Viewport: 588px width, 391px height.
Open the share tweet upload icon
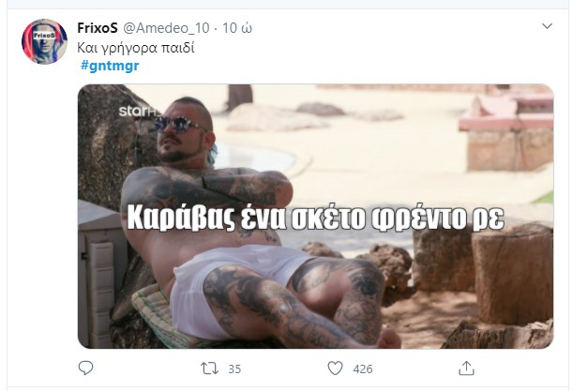click(x=466, y=368)
